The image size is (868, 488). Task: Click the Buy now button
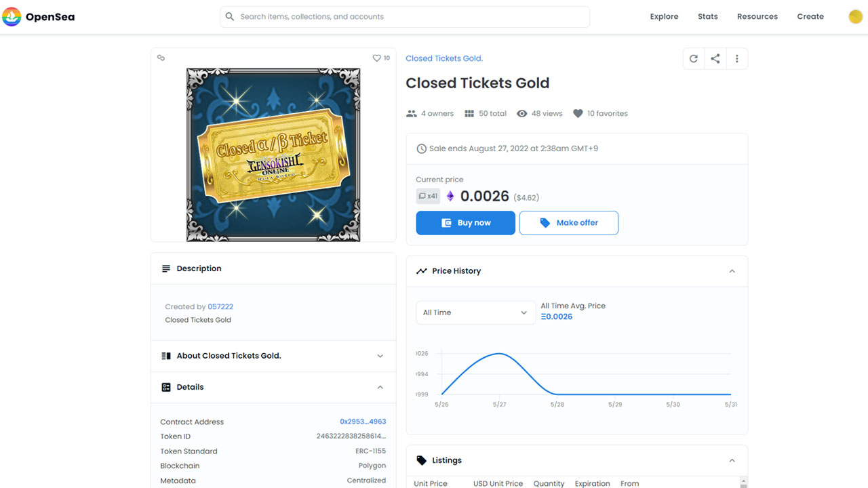[x=465, y=222]
